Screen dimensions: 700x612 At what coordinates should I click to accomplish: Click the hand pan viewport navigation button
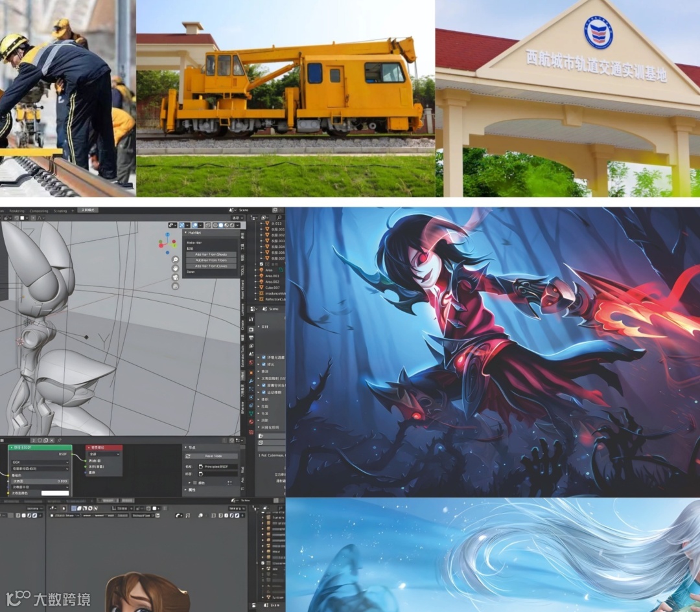[176, 268]
